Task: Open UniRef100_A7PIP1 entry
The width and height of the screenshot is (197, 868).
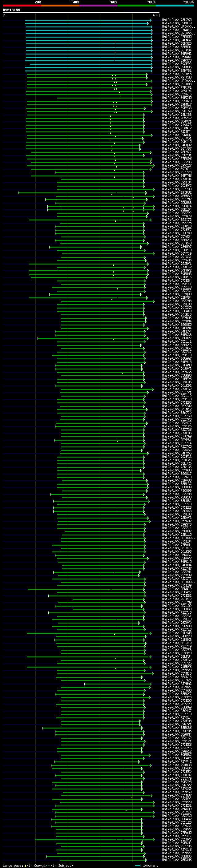Action: (177, 88)
